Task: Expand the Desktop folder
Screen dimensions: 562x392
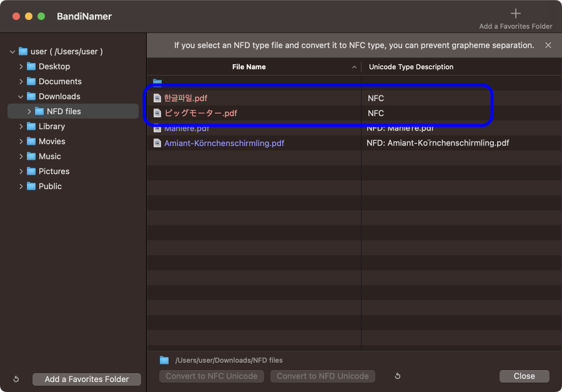Action: (x=21, y=67)
